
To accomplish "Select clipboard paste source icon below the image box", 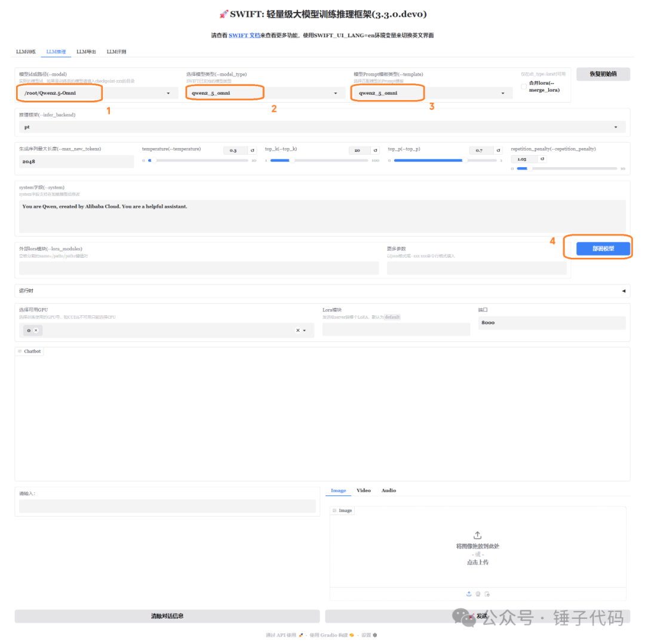I will pos(487,594).
